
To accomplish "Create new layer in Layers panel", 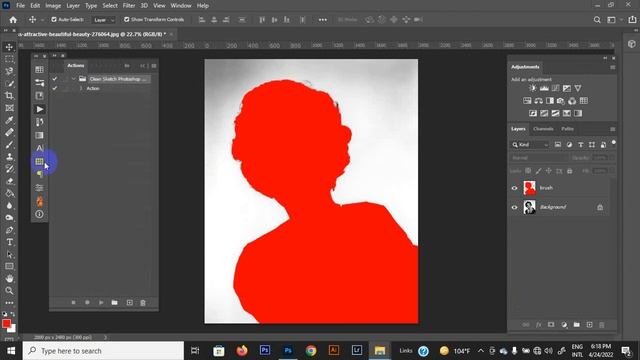I will coord(589,325).
